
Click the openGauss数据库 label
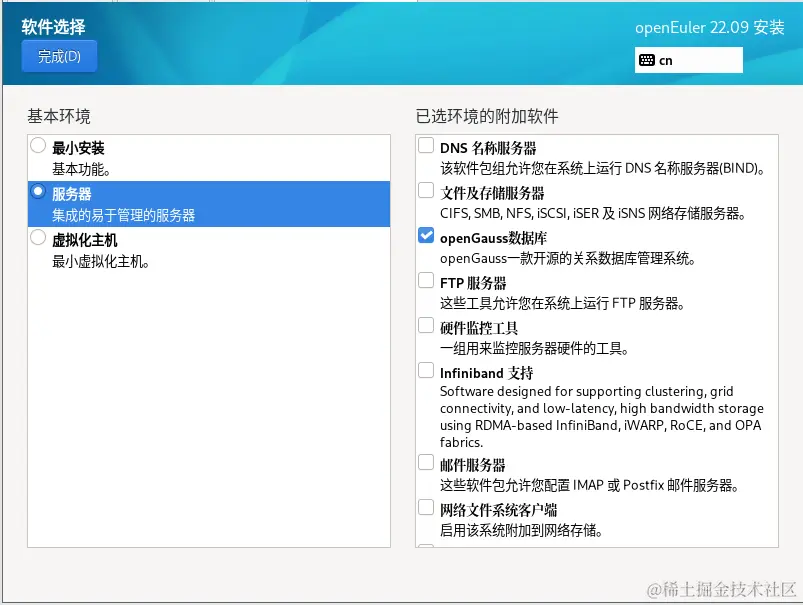(493, 238)
